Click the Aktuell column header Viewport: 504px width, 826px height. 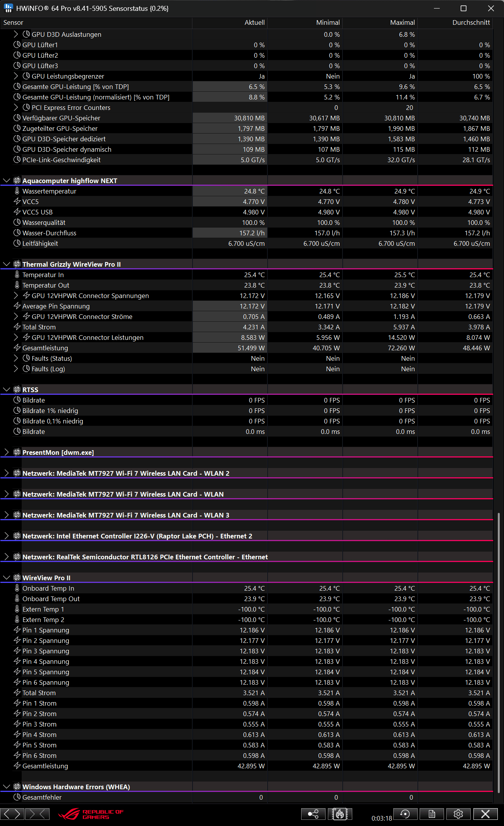click(x=230, y=22)
